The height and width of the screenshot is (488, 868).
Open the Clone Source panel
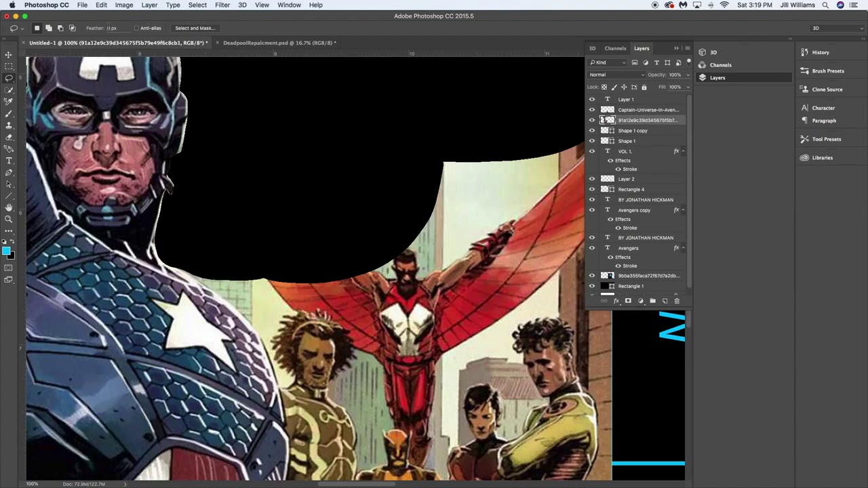point(827,89)
